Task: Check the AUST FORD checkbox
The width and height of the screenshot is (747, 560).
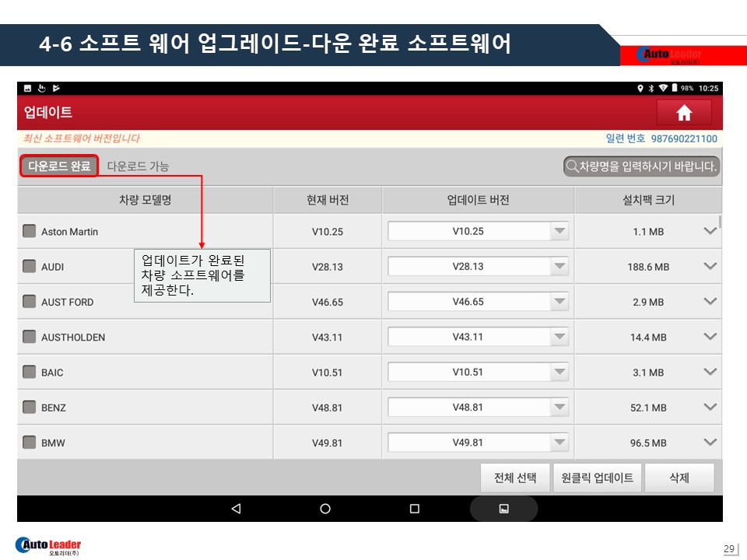Action: [x=30, y=302]
